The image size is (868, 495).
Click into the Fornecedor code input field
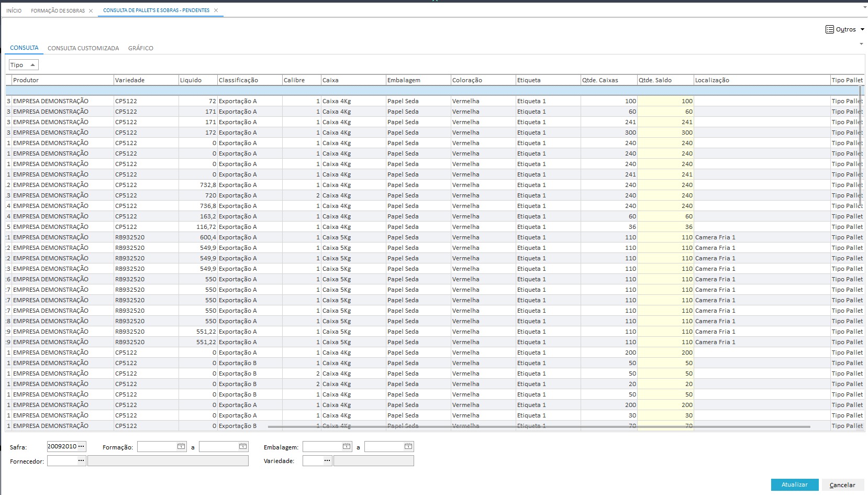pos(62,460)
